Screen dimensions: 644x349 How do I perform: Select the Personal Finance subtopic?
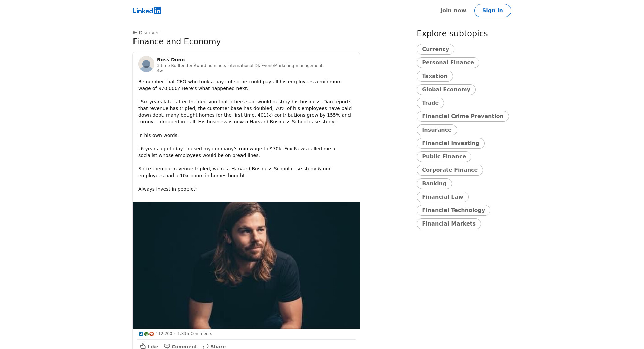pyautogui.click(x=447, y=63)
